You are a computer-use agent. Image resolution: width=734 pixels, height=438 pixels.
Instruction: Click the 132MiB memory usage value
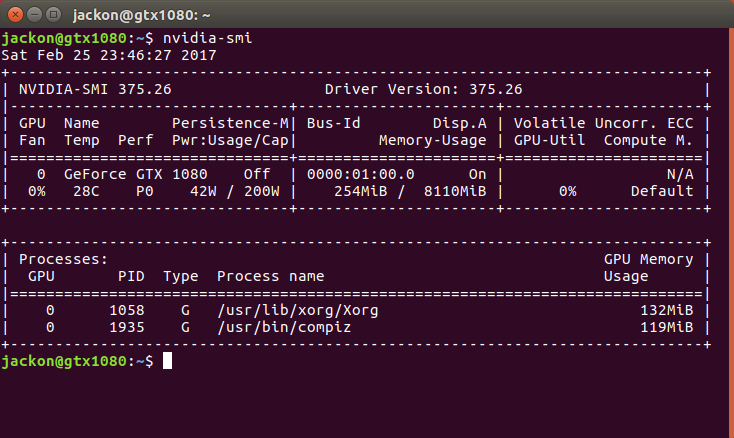(667, 311)
